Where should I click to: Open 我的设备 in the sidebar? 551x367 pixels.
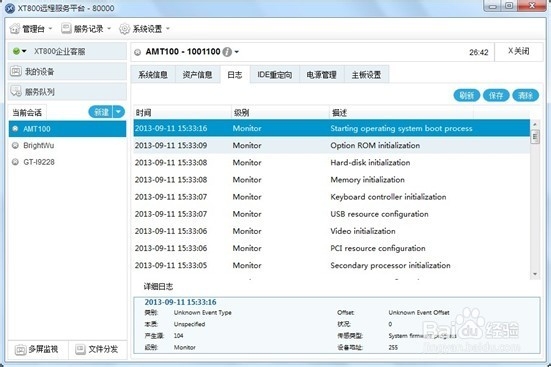pyautogui.click(x=67, y=72)
